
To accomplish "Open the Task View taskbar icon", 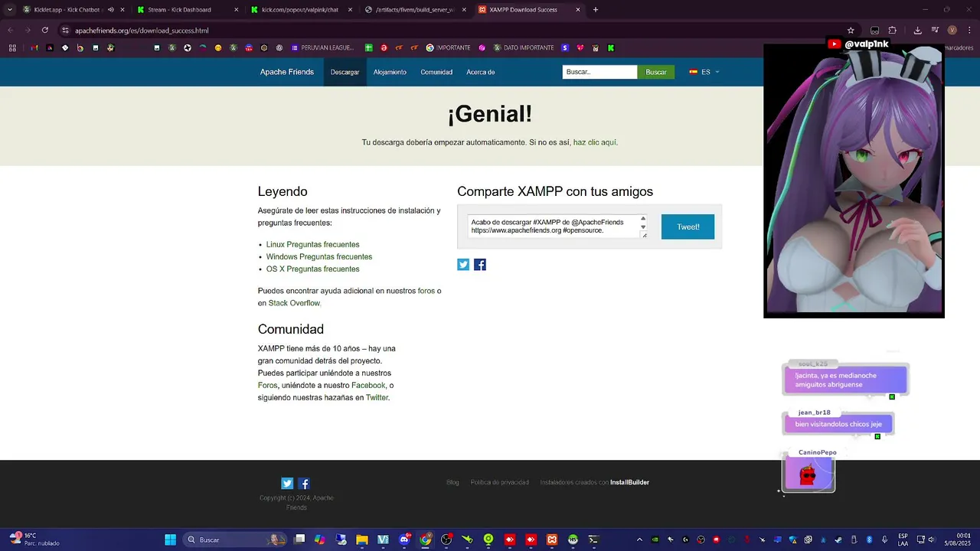I will click(299, 540).
